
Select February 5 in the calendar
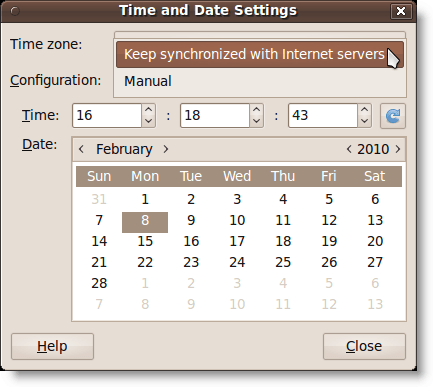tap(329, 199)
